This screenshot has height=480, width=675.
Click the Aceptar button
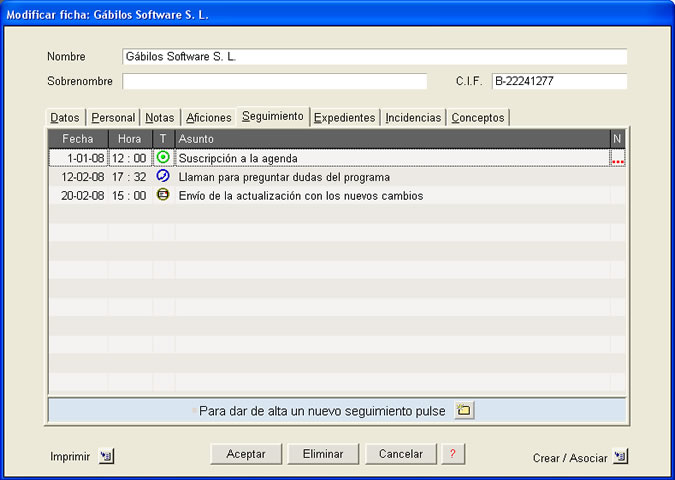246,454
